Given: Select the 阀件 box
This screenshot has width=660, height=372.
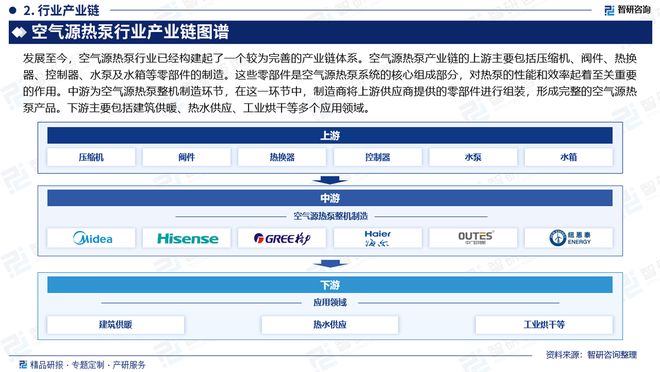Looking at the screenshot, I should 187,157.
